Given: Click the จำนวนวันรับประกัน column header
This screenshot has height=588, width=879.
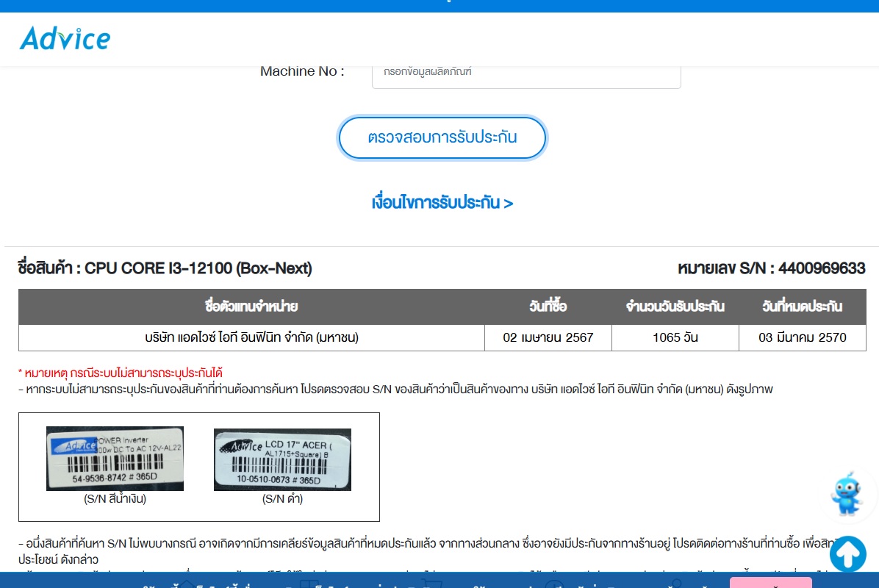Looking at the screenshot, I should click(x=675, y=306).
